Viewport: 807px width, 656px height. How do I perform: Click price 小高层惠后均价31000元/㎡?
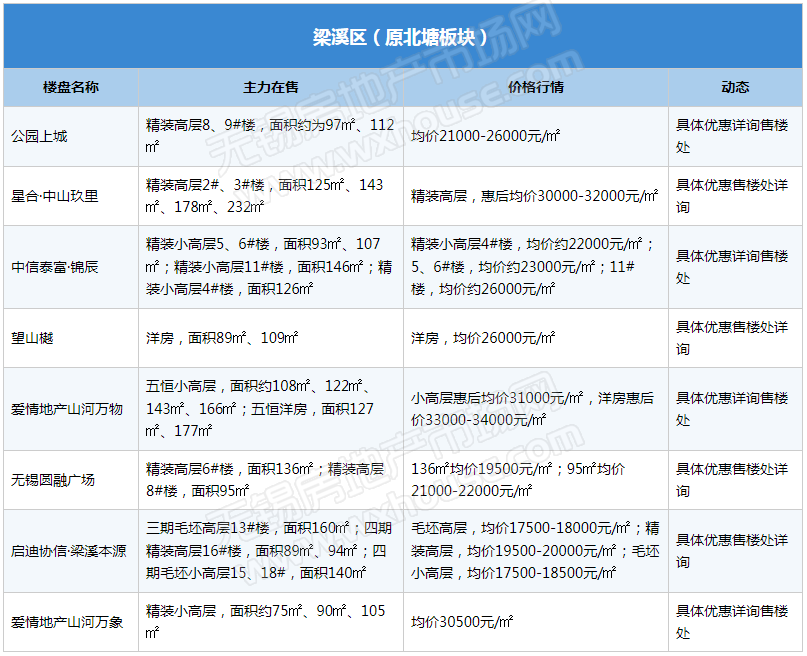[x=497, y=398]
